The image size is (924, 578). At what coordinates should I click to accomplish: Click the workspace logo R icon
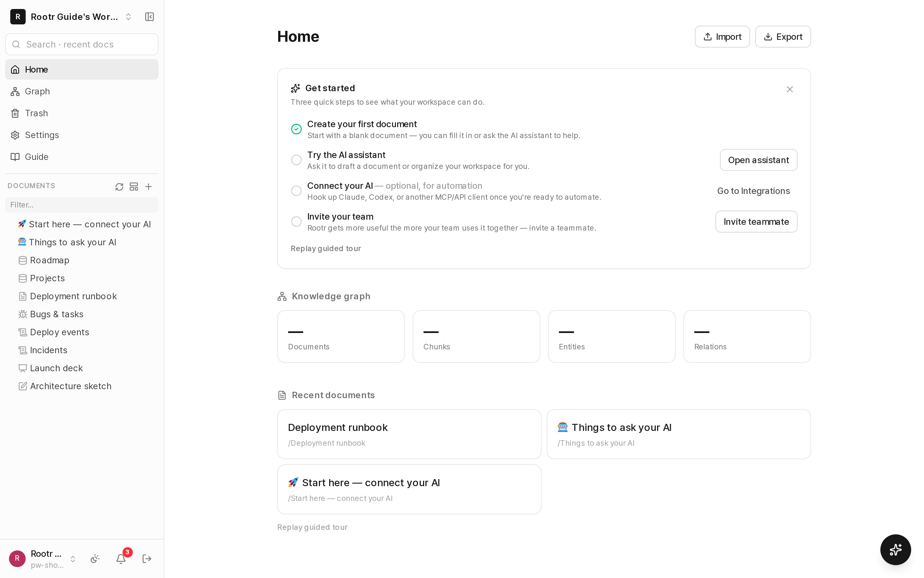pyautogui.click(x=18, y=17)
